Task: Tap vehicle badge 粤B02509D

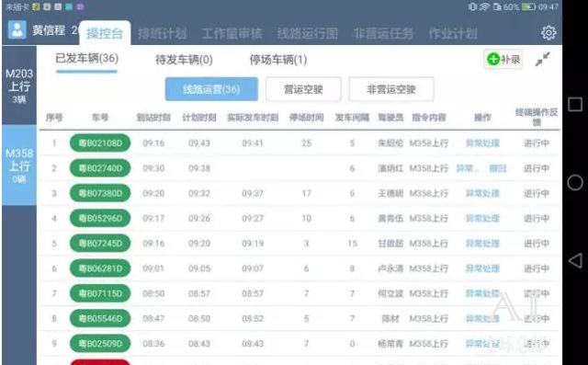Action: (100, 344)
